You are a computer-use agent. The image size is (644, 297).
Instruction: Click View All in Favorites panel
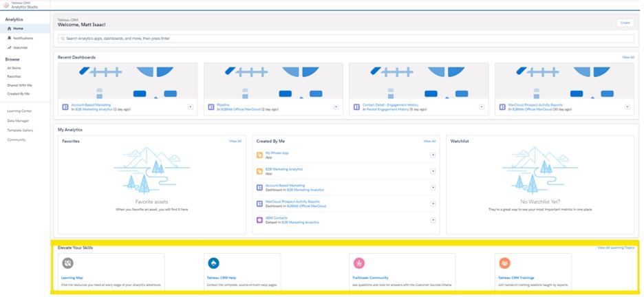tap(235, 141)
